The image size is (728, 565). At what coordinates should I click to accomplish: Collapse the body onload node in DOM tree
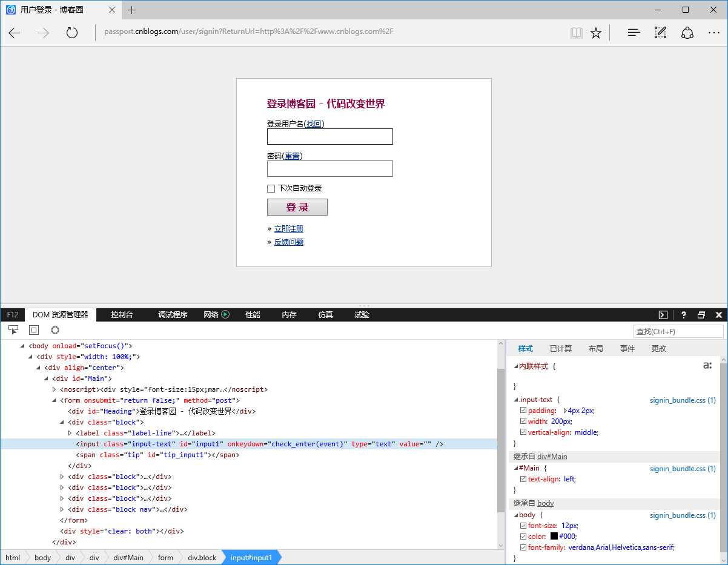22,346
